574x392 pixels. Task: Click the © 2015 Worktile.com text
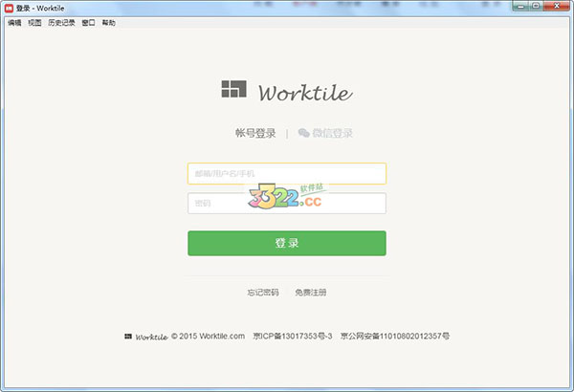[x=208, y=336]
